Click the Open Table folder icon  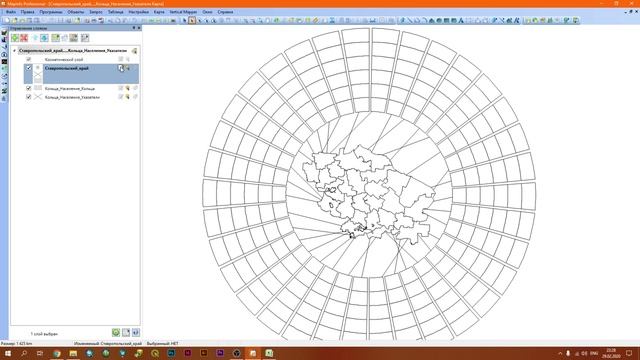[14, 20]
